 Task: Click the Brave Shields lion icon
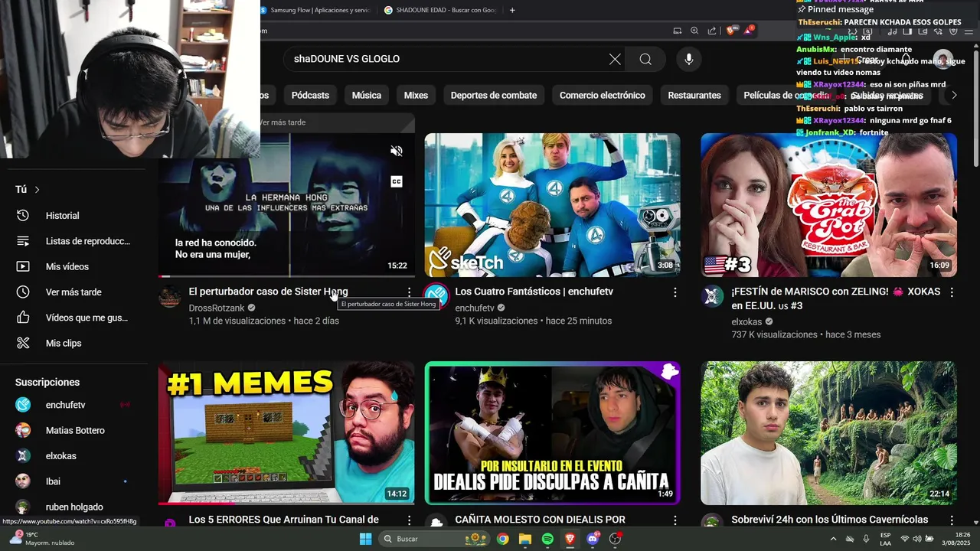coord(730,31)
